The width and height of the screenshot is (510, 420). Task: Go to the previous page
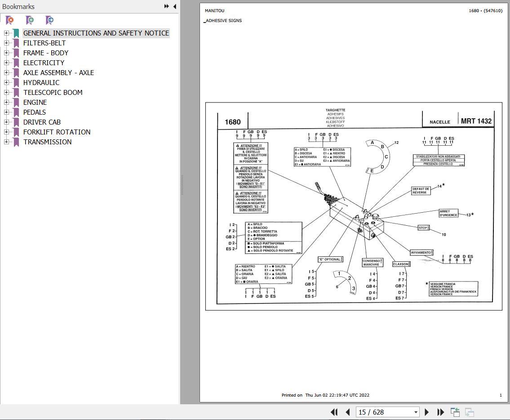click(x=347, y=412)
